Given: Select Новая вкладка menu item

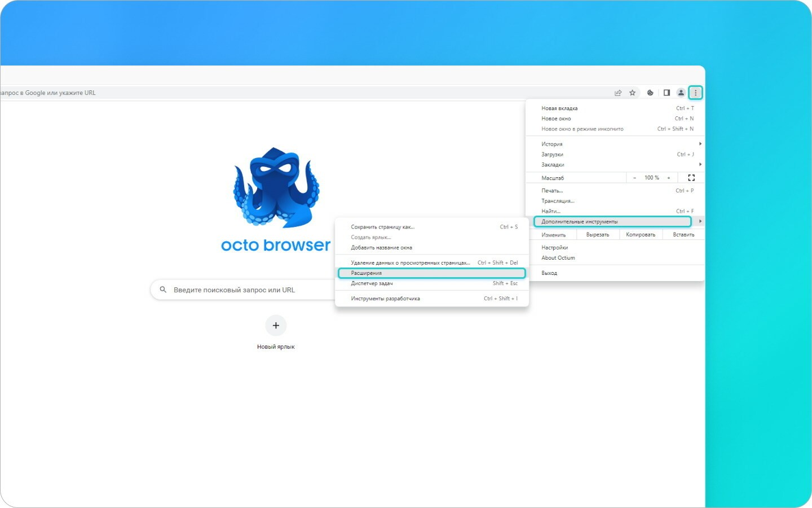Looking at the screenshot, I should (615, 108).
